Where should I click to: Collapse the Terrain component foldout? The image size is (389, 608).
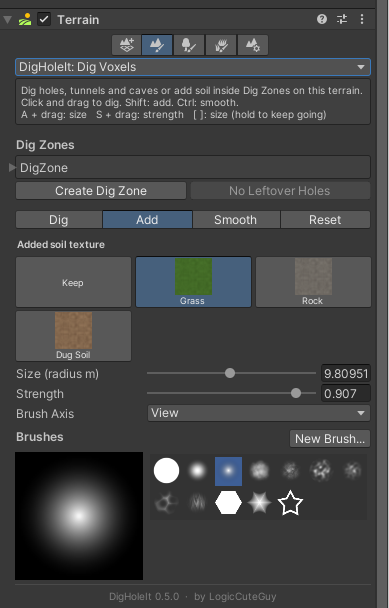pyautogui.click(x=7, y=19)
